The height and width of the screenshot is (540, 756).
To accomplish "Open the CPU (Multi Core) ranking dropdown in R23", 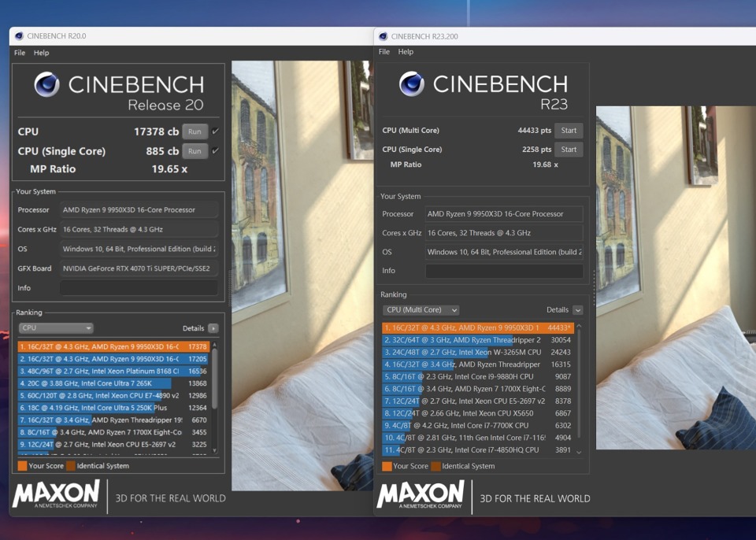I will click(x=421, y=310).
